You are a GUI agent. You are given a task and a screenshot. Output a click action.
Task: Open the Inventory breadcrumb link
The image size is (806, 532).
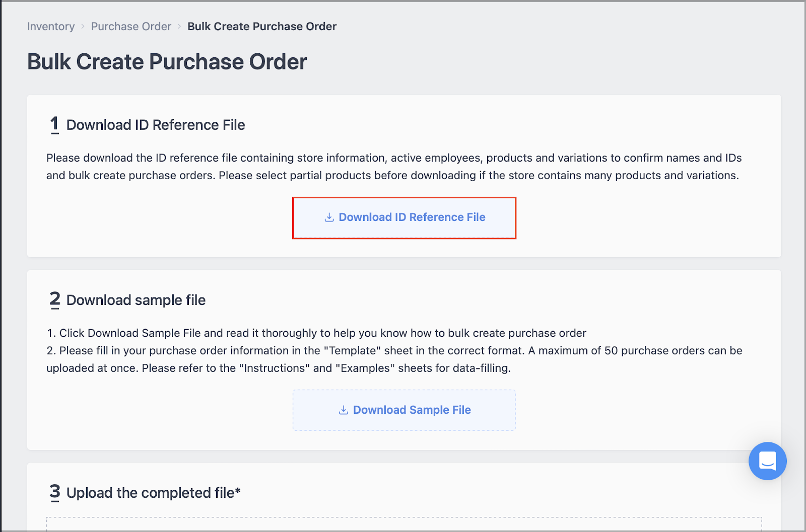tap(50, 26)
